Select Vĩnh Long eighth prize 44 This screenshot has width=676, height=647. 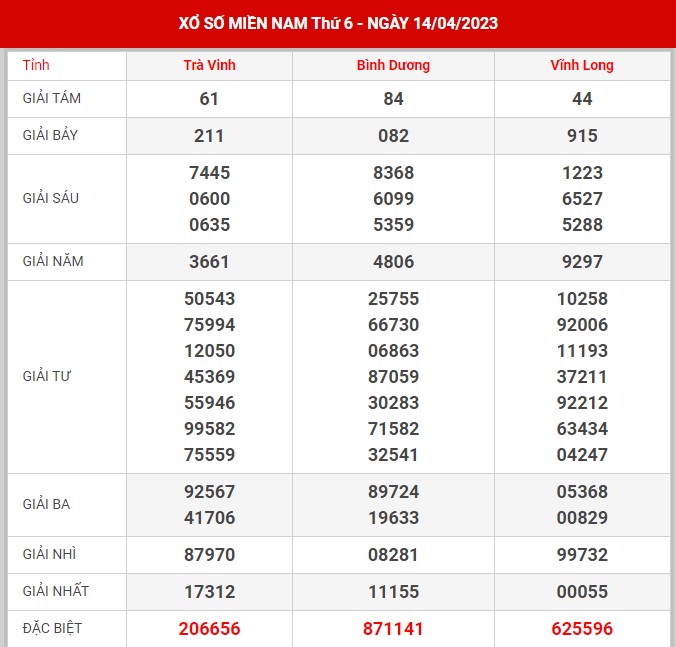point(582,99)
